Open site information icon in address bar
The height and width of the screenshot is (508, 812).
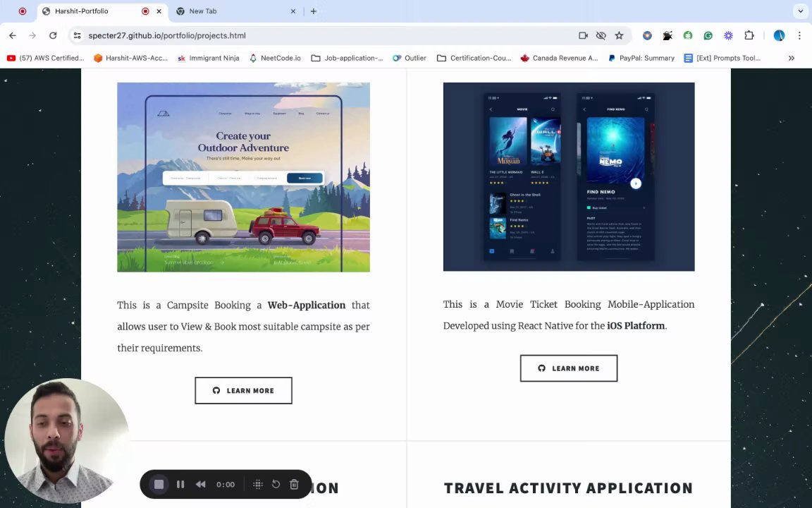77,35
